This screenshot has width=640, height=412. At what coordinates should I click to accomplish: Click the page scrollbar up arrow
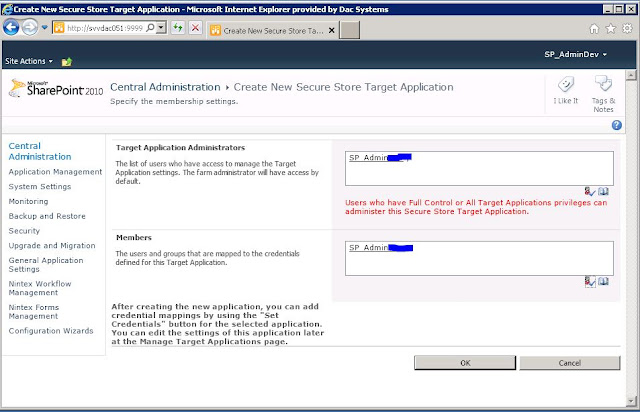tap(631, 75)
